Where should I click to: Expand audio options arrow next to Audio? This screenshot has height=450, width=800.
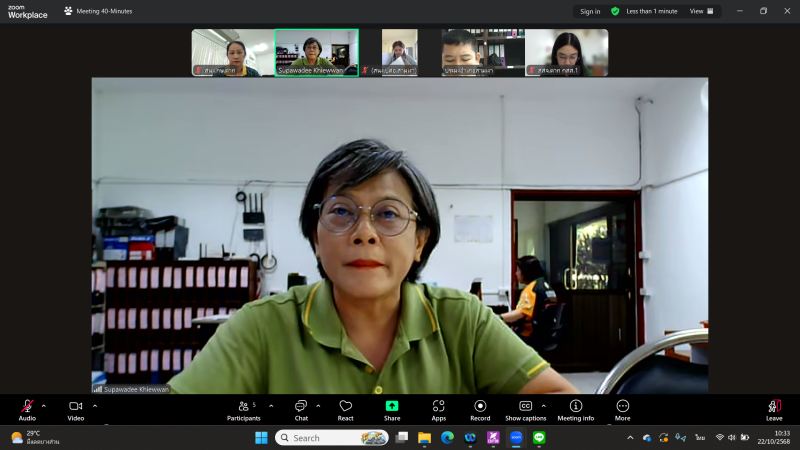tap(44, 405)
